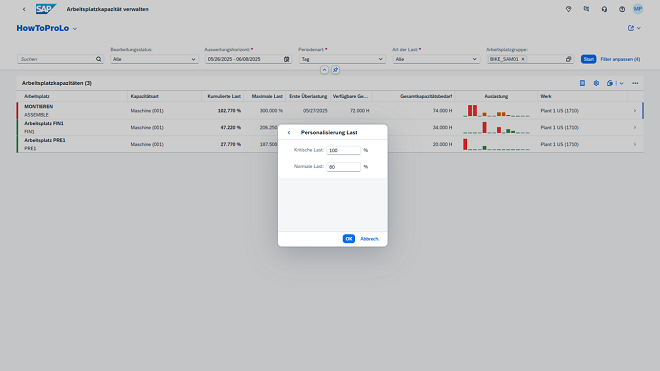Open the table overflow three-dots menu
Viewport: 660px width, 371px height.
[x=635, y=83]
